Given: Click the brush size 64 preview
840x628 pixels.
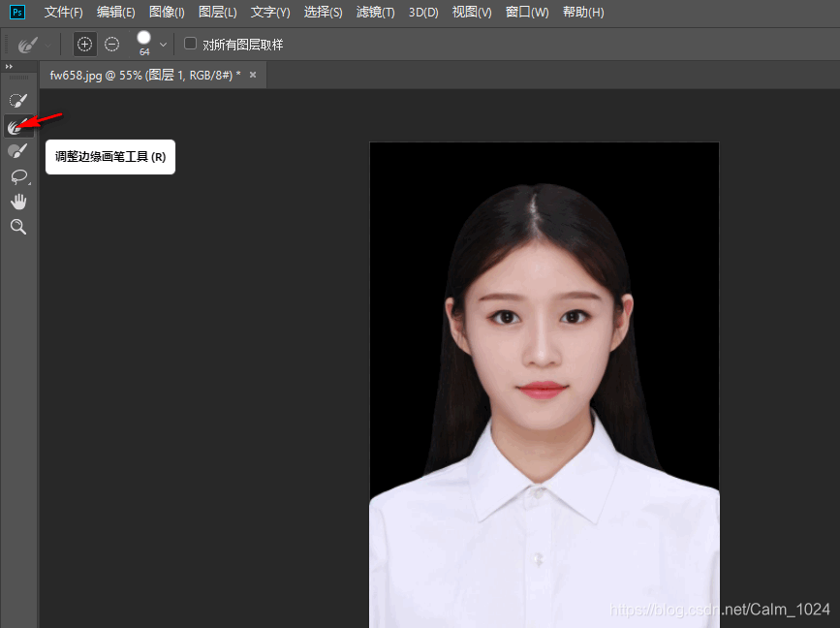Looking at the screenshot, I should [x=144, y=43].
